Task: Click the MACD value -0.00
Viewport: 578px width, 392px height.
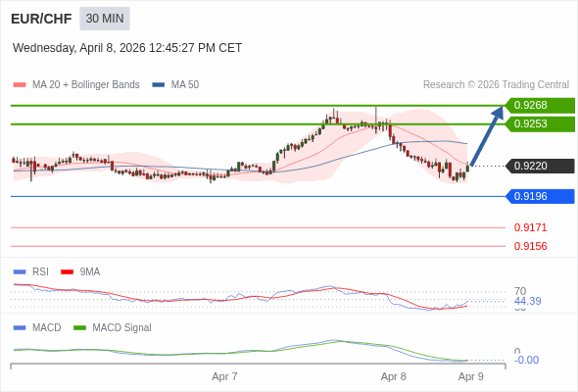Action: click(526, 360)
